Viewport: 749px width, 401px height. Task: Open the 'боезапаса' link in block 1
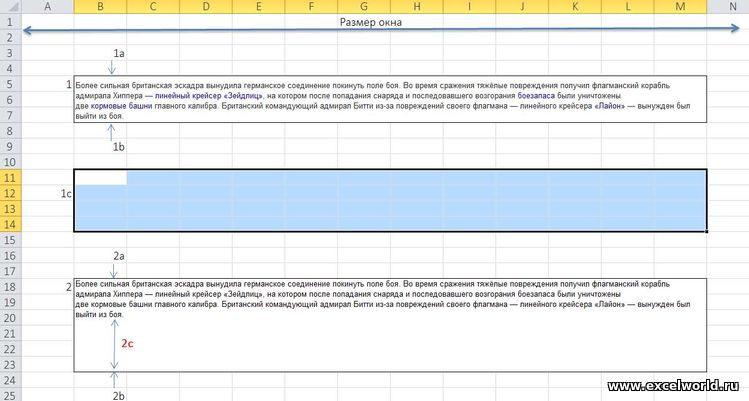[536, 96]
